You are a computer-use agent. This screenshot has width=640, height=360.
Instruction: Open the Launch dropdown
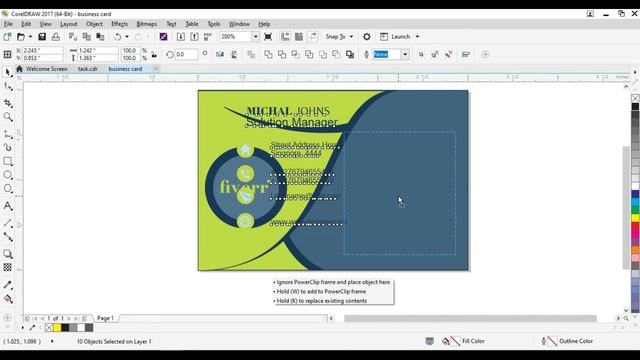tap(418, 37)
